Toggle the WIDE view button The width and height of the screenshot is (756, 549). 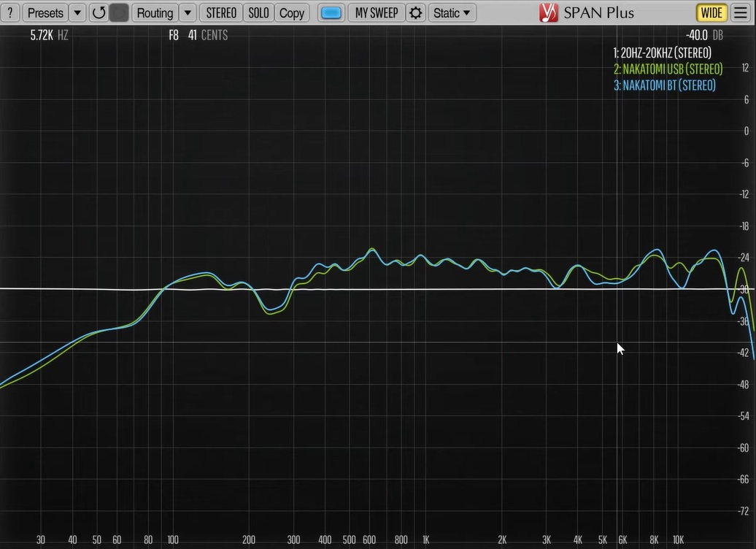[x=711, y=12]
